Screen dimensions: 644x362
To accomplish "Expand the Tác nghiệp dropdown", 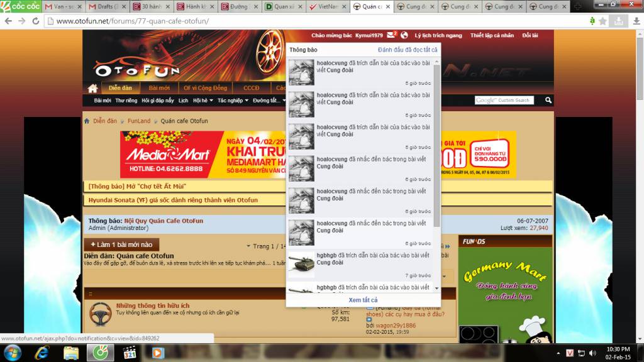I will (x=233, y=101).
